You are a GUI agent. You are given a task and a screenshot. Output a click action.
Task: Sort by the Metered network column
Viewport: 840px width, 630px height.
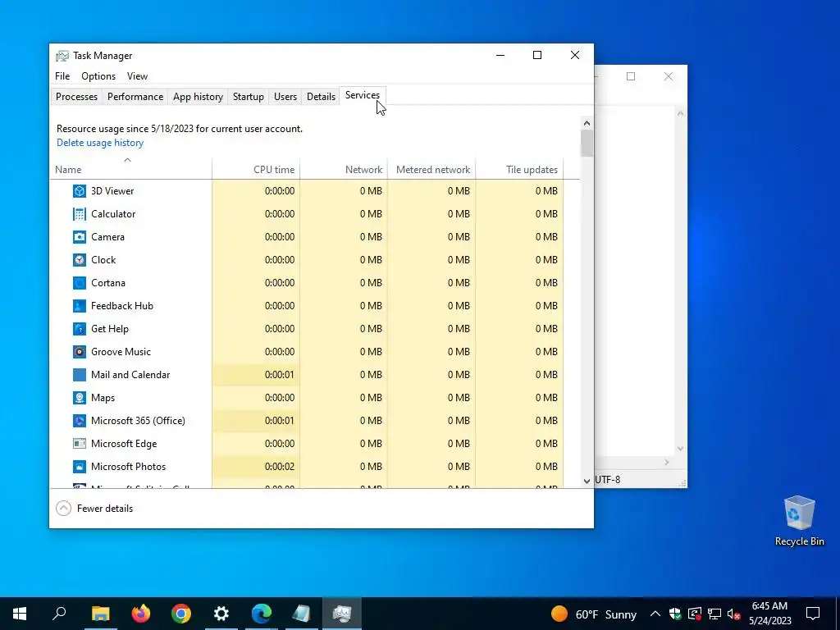pyautogui.click(x=431, y=169)
